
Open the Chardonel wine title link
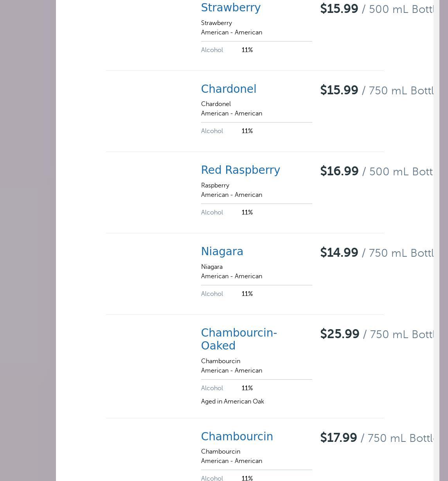228,89
